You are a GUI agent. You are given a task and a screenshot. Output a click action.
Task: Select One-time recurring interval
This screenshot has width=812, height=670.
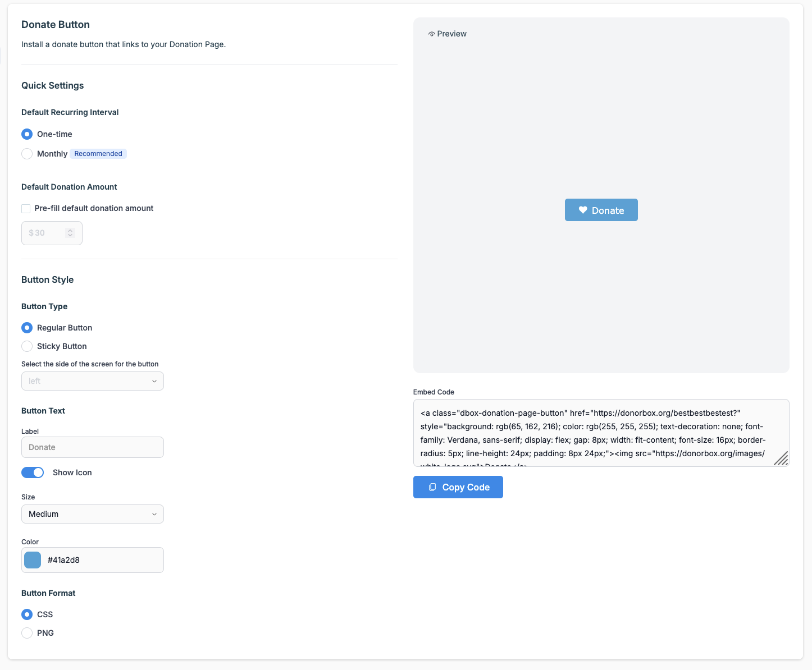coord(27,134)
